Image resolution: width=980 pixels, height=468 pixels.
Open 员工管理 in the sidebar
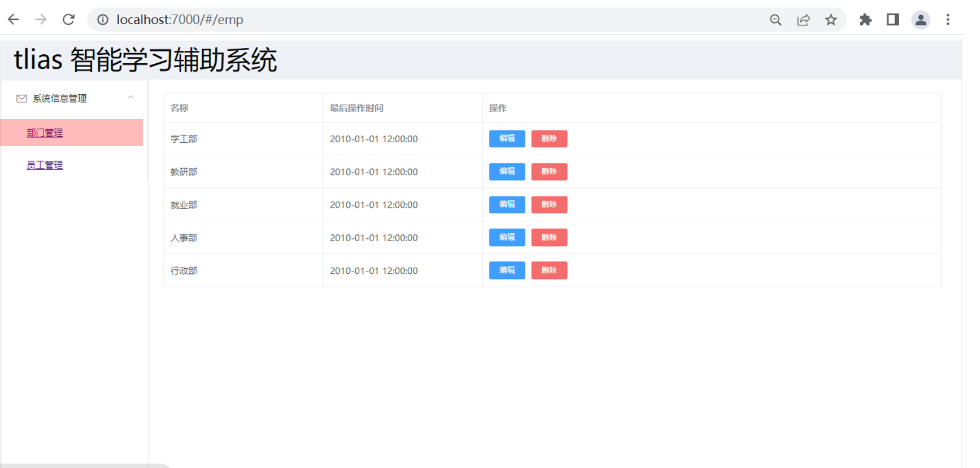pos(45,165)
